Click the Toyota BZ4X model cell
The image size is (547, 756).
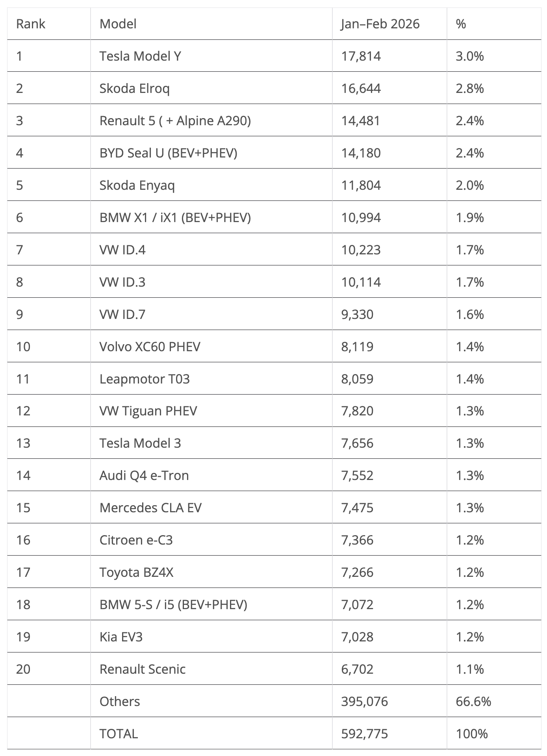click(136, 572)
